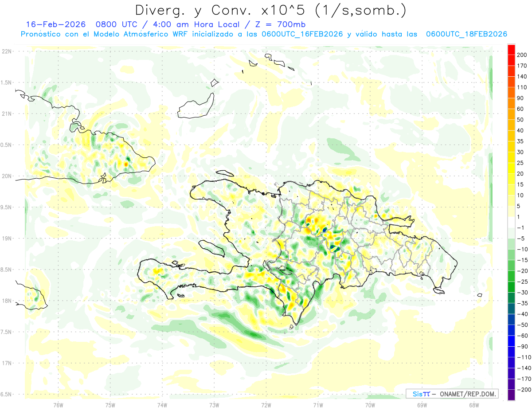Click the "17N" latitude label
Image resolution: width=532 pixels, height=411 pixels.
[x=7, y=363]
